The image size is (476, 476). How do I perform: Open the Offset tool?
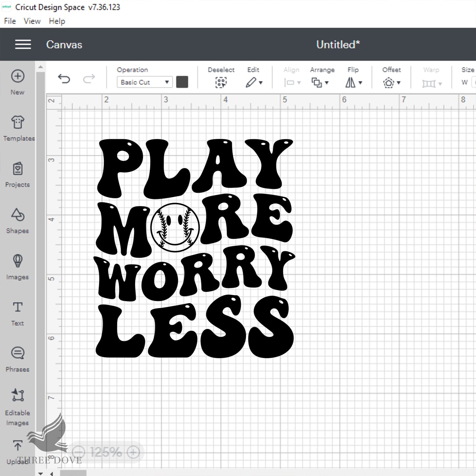(x=389, y=82)
